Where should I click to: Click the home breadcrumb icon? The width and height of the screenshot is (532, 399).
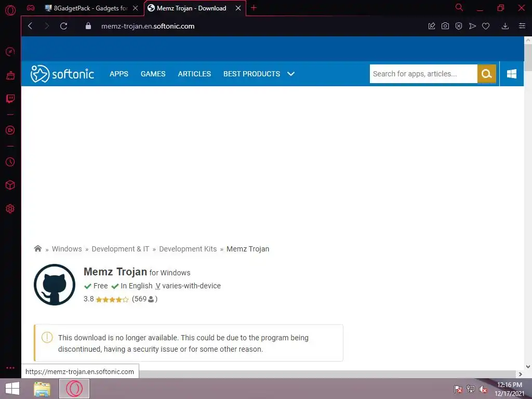(x=37, y=249)
